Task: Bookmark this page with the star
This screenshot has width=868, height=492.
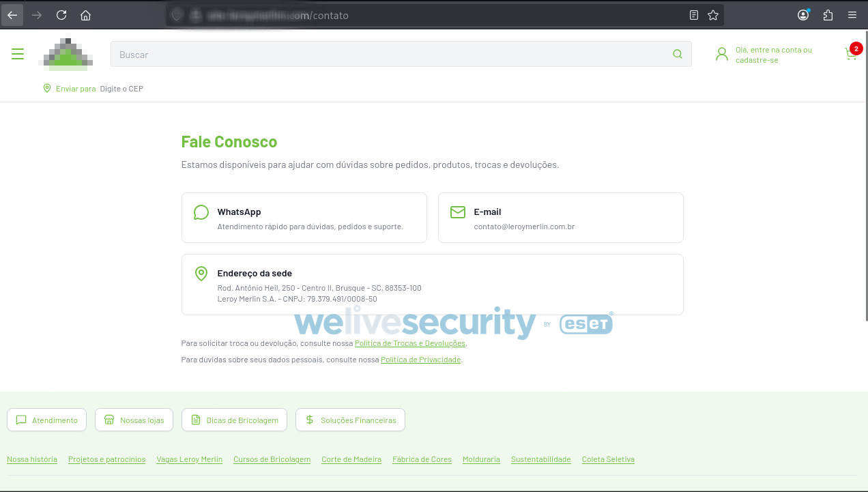Action: [x=713, y=15]
